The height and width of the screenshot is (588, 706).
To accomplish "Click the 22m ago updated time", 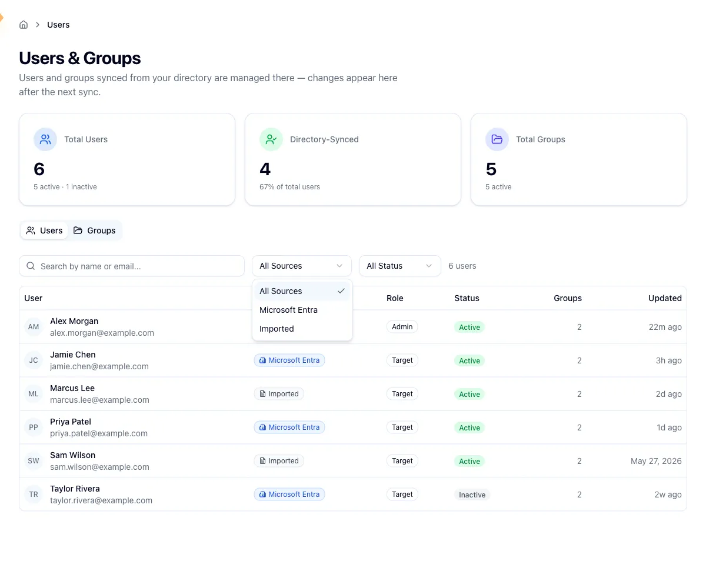I will pos(665,327).
